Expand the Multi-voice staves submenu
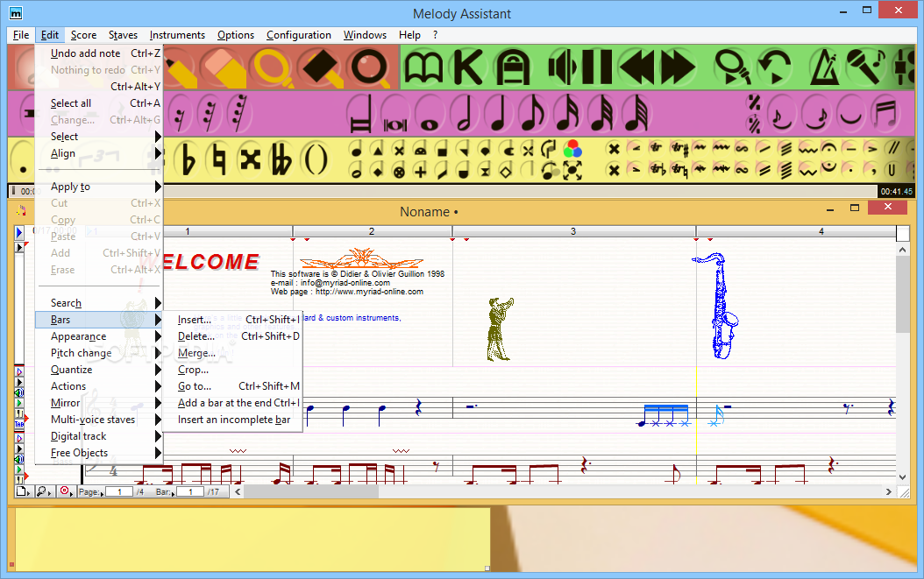Screen dimensions: 924x579 (99, 420)
